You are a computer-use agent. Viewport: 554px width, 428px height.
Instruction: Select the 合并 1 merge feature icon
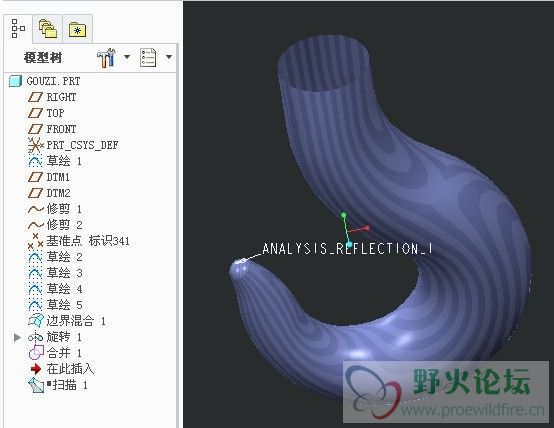(x=36, y=353)
